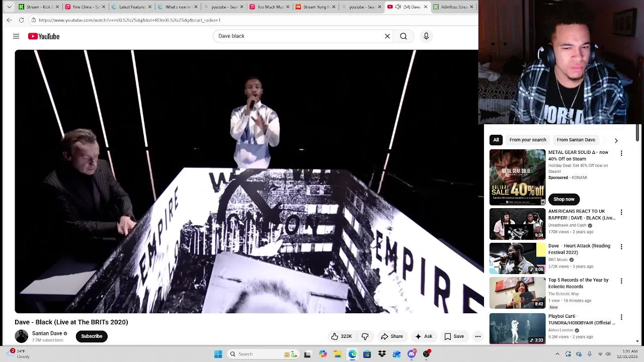
Task: Click 'BBC Music' channel name
Action: click(558, 260)
